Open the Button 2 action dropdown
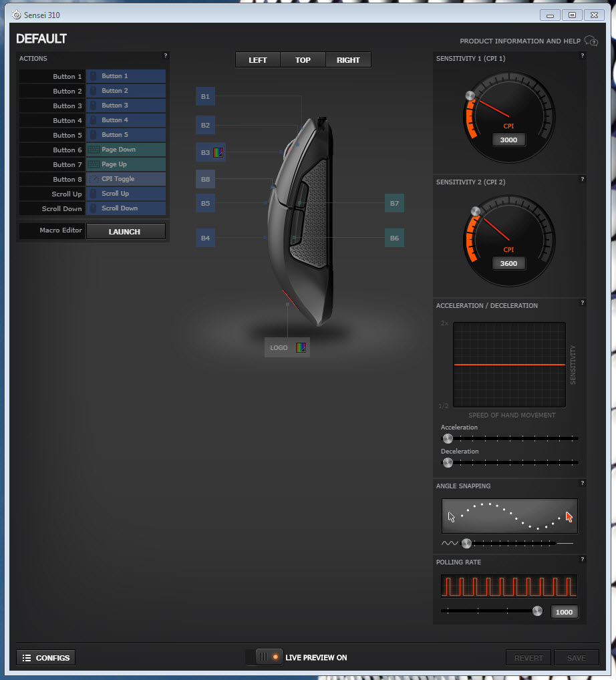This screenshot has height=680, width=616. 126,91
